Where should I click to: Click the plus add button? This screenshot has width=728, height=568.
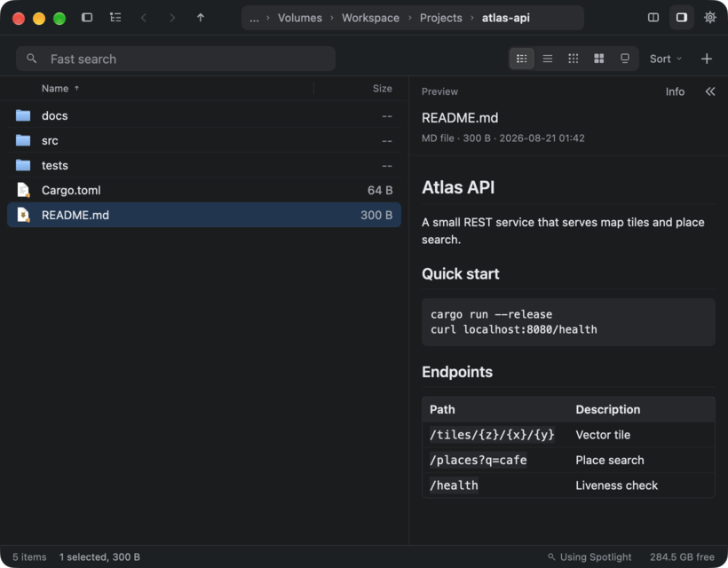tap(707, 59)
